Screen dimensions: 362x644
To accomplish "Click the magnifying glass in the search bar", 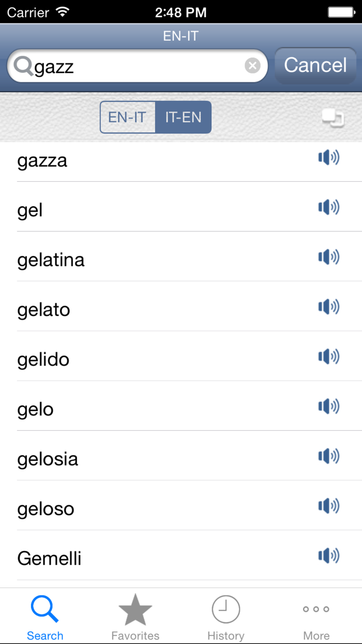I will coord(23,66).
